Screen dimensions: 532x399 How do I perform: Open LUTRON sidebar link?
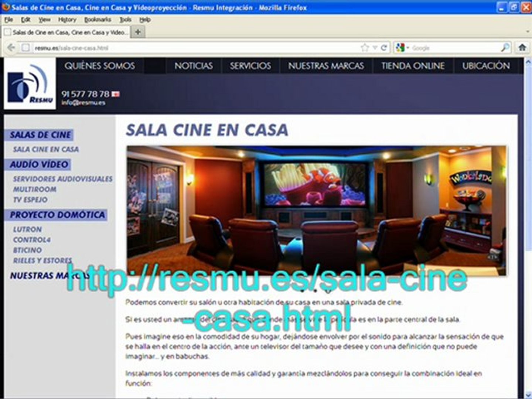click(27, 229)
